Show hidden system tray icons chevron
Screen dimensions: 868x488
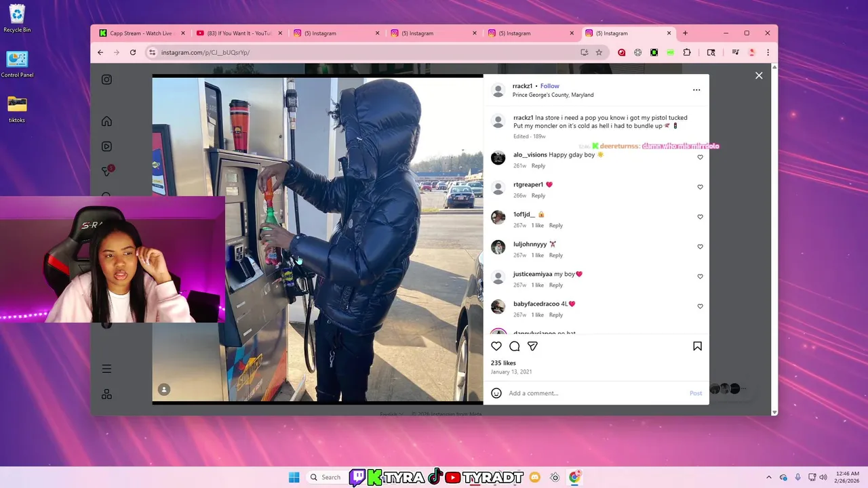coord(768,477)
